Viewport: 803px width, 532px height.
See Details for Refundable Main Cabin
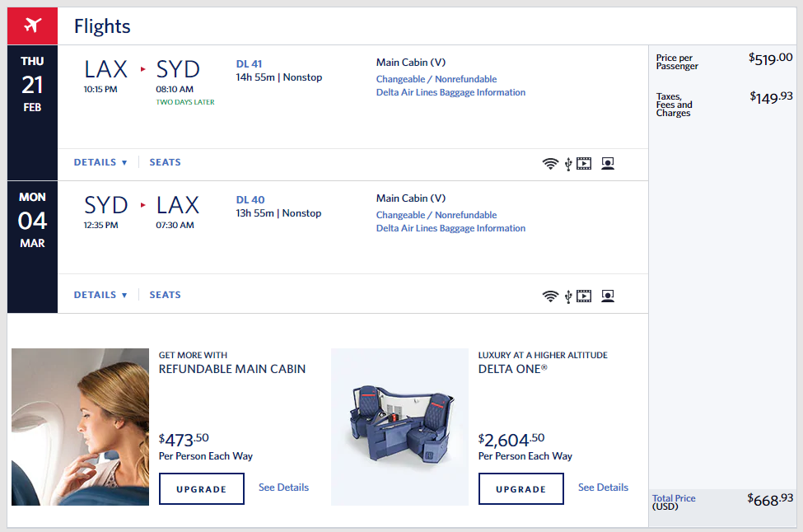tap(283, 488)
